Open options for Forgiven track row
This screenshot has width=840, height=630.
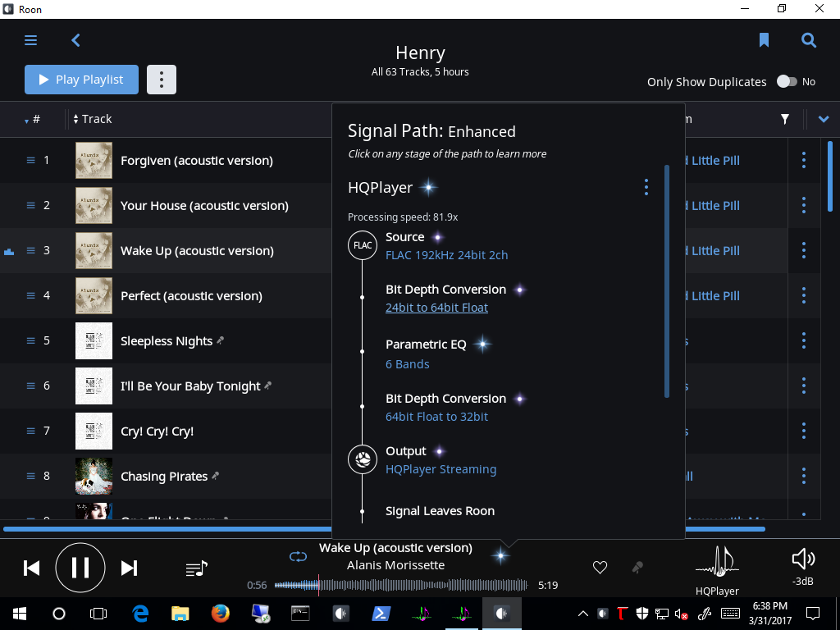click(804, 160)
